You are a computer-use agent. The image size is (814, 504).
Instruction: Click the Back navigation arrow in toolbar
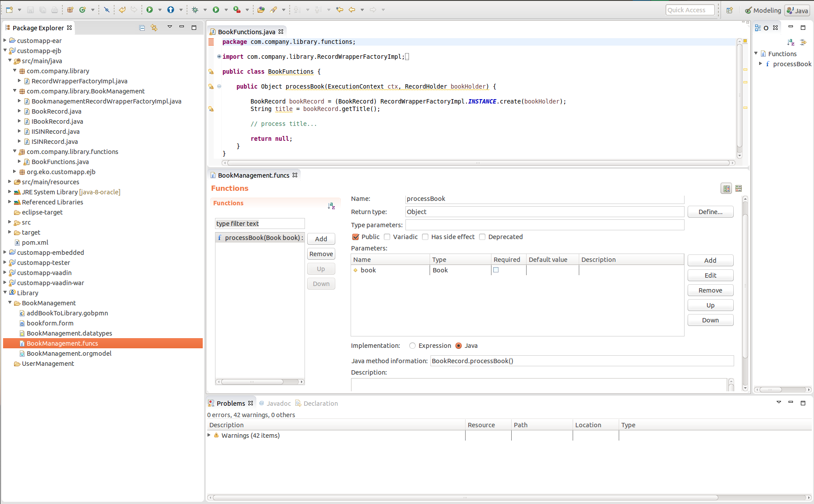[x=352, y=10]
